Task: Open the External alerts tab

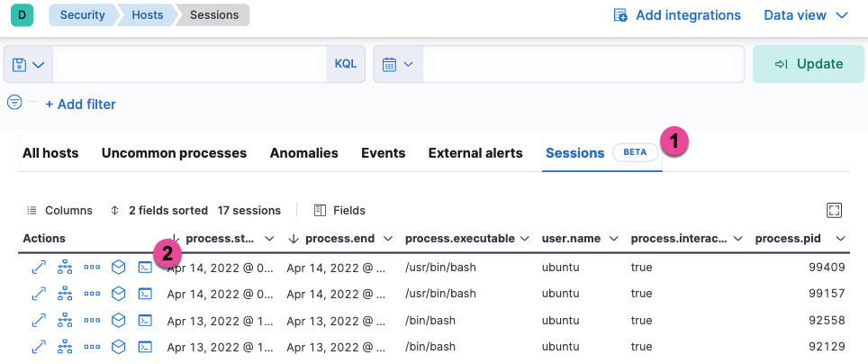Action: click(x=475, y=153)
